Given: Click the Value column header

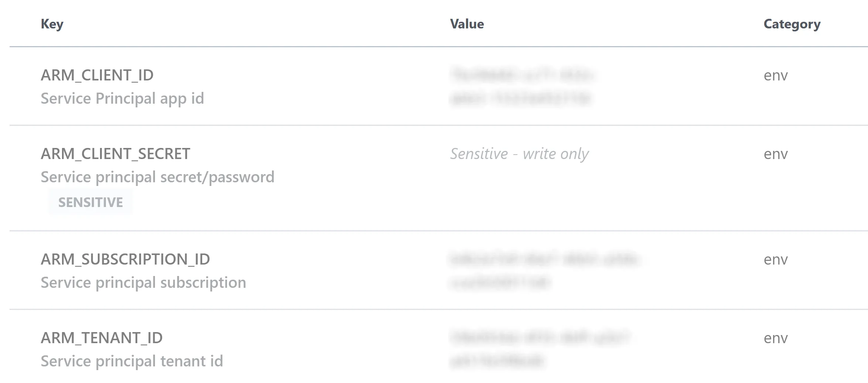Looking at the screenshot, I should (467, 24).
